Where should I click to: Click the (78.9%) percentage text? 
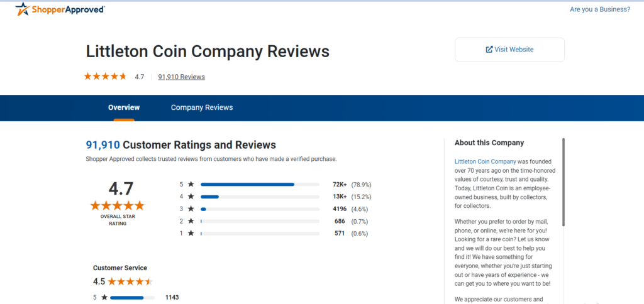[361, 185]
